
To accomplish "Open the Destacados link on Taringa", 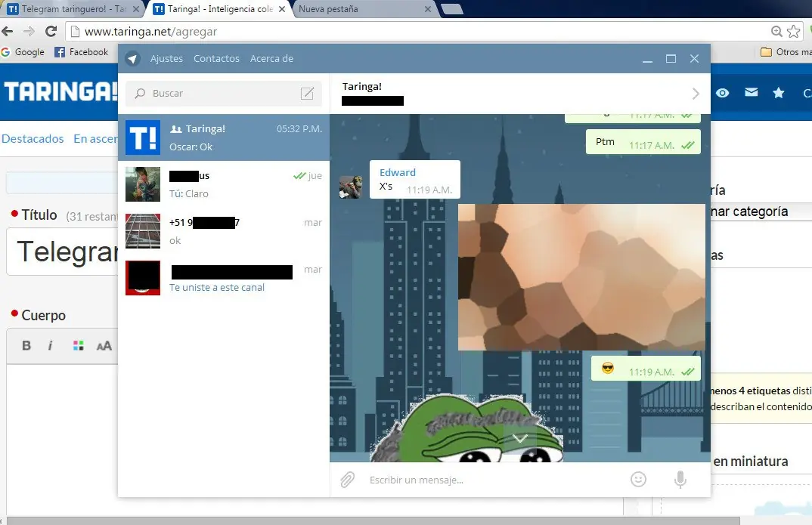I will pos(33,139).
